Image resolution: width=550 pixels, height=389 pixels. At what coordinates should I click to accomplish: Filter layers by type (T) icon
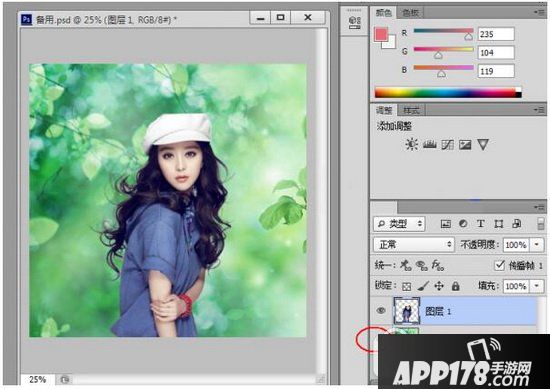(481, 224)
